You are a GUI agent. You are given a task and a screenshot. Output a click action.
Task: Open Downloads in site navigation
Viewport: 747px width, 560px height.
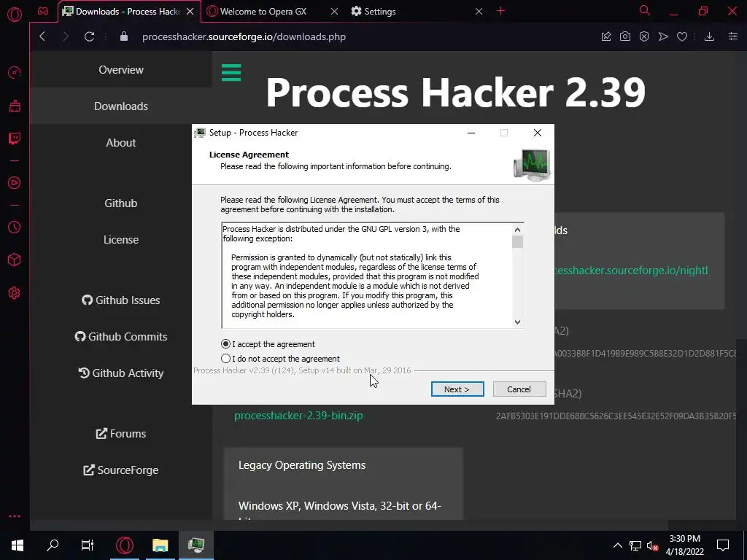point(121,106)
